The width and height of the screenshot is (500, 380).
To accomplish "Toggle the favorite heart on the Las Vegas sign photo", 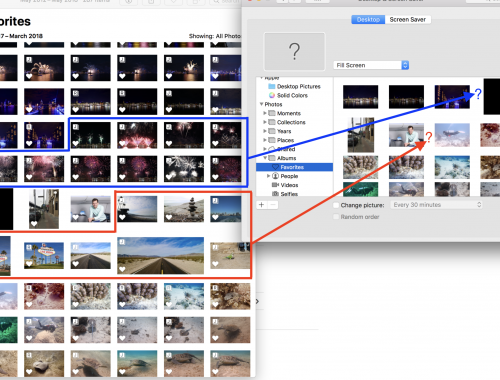I will click(x=29, y=264).
